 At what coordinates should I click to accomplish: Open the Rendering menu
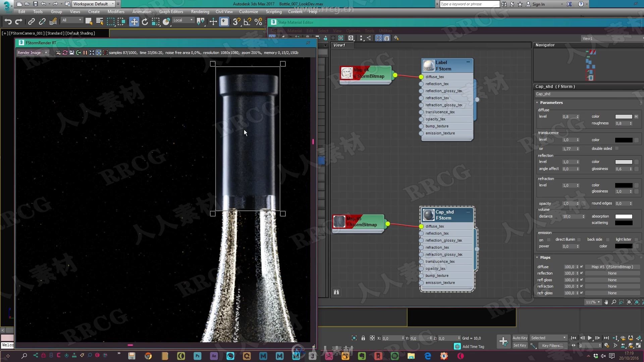200,12
